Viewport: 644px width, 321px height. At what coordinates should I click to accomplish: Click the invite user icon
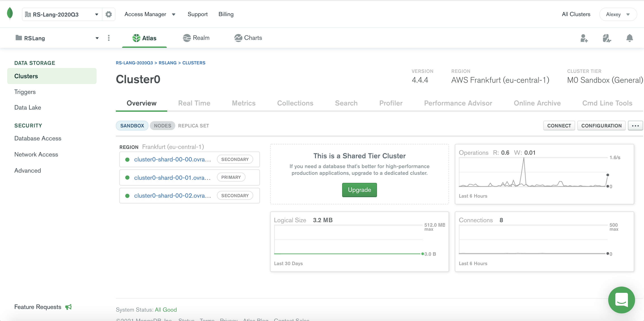tap(584, 38)
